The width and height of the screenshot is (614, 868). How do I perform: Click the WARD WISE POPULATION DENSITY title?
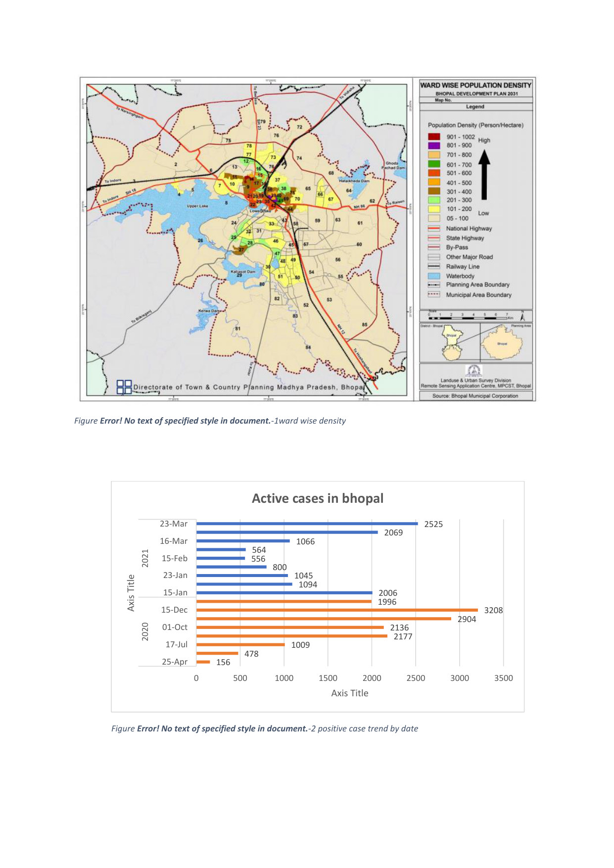pyautogui.click(x=475, y=85)
